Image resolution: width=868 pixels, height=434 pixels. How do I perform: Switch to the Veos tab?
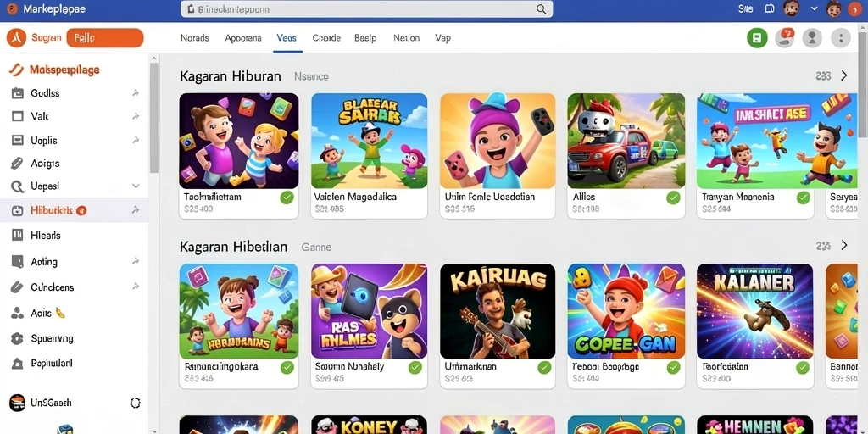(x=287, y=38)
